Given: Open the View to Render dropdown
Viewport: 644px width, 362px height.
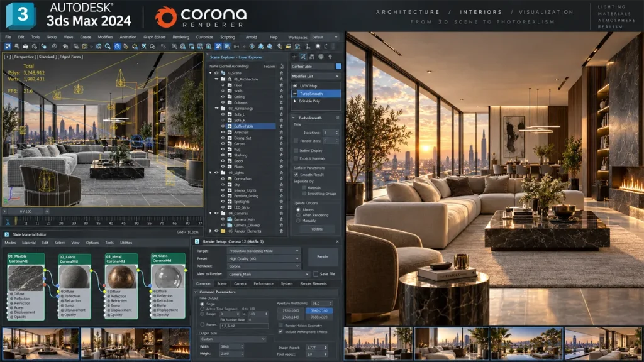Looking at the screenshot, I should tap(269, 274).
